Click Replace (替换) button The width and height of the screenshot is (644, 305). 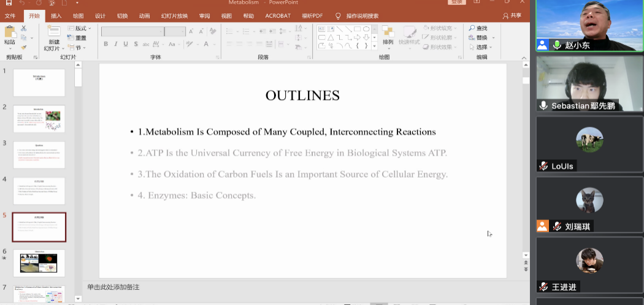478,38
